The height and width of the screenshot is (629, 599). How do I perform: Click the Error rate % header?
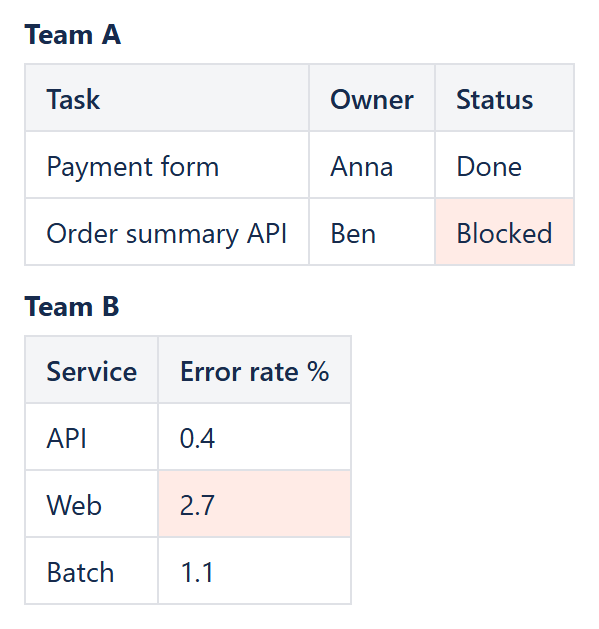[255, 370]
